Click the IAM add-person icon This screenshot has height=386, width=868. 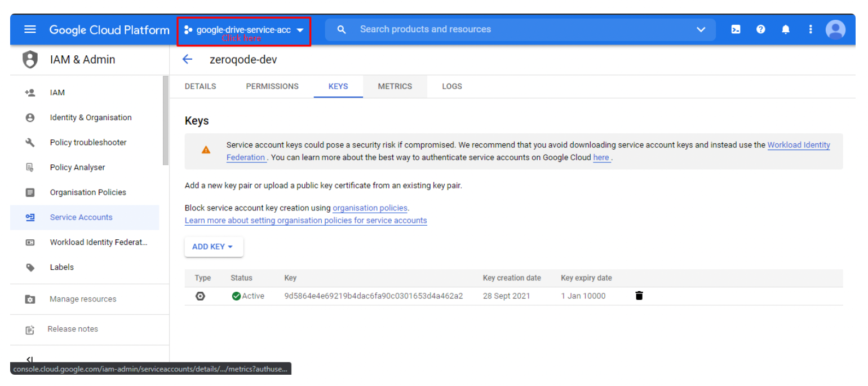coord(30,93)
